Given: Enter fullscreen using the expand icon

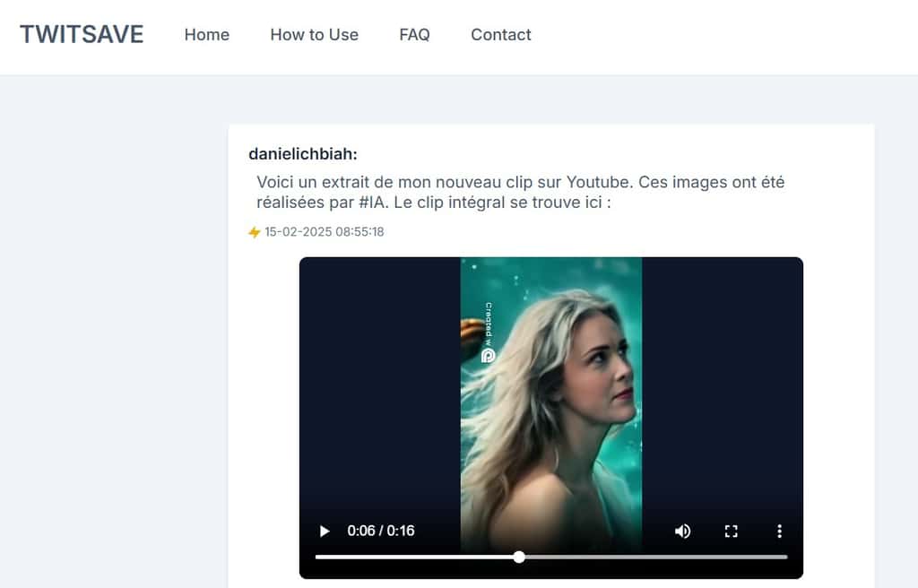Looking at the screenshot, I should tap(731, 531).
